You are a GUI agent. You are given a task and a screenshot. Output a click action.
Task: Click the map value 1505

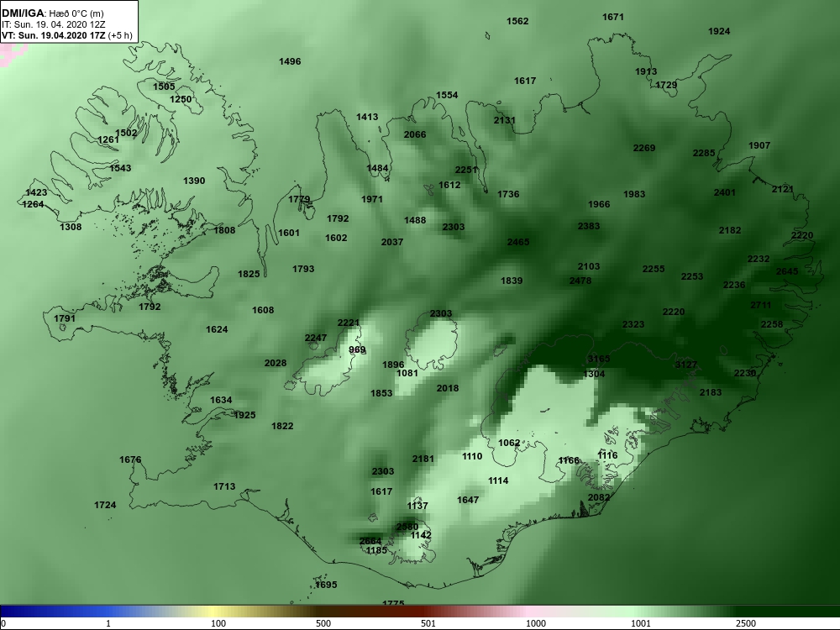[x=164, y=87]
